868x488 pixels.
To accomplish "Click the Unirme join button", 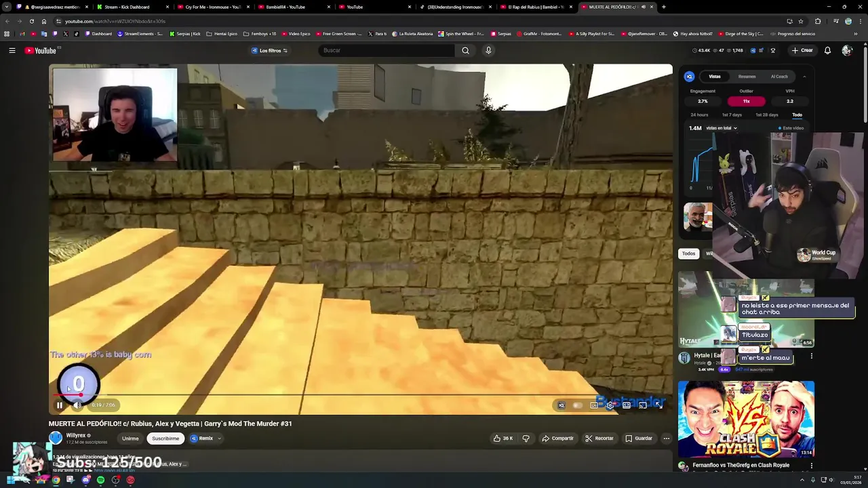I will [x=130, y=439].
